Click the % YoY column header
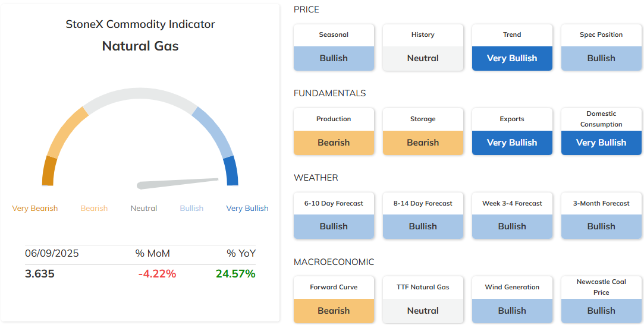Screen dimensions: 644x325 (241, 254)
